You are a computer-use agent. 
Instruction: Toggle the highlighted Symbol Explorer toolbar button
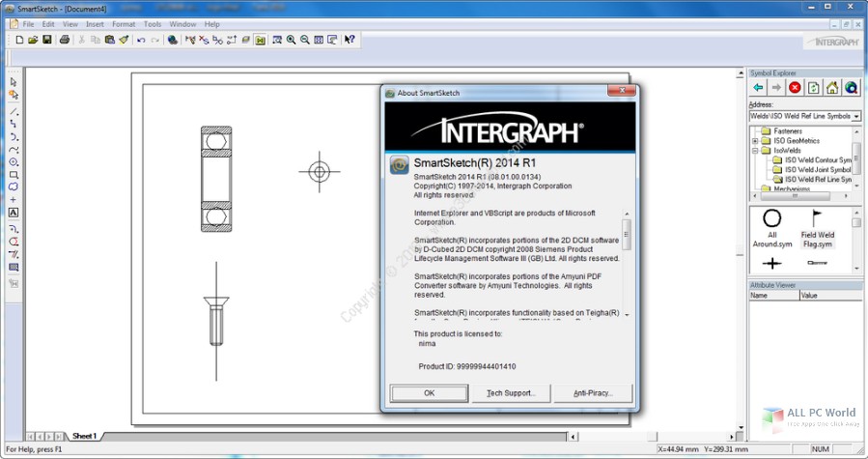(260, 40)
